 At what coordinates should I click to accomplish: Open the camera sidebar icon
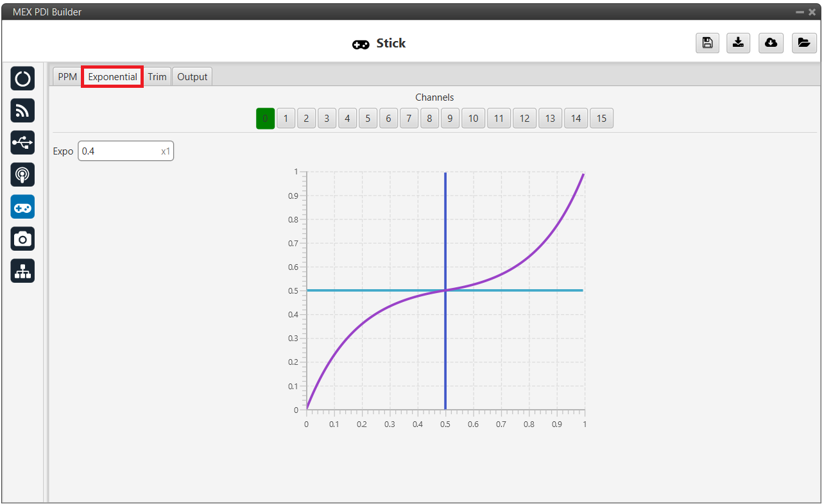[22, 239]
